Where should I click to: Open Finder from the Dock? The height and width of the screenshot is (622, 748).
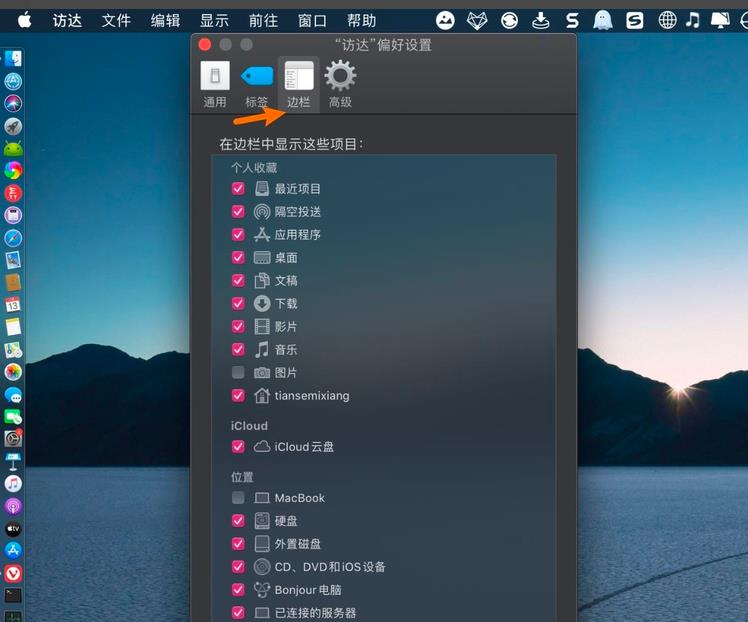pyautogui.click(x=13, y=59)
